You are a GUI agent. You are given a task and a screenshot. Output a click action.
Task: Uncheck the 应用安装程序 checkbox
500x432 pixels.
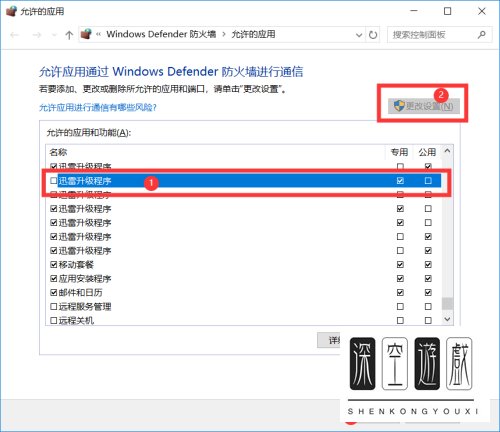[x=53, y=278]
